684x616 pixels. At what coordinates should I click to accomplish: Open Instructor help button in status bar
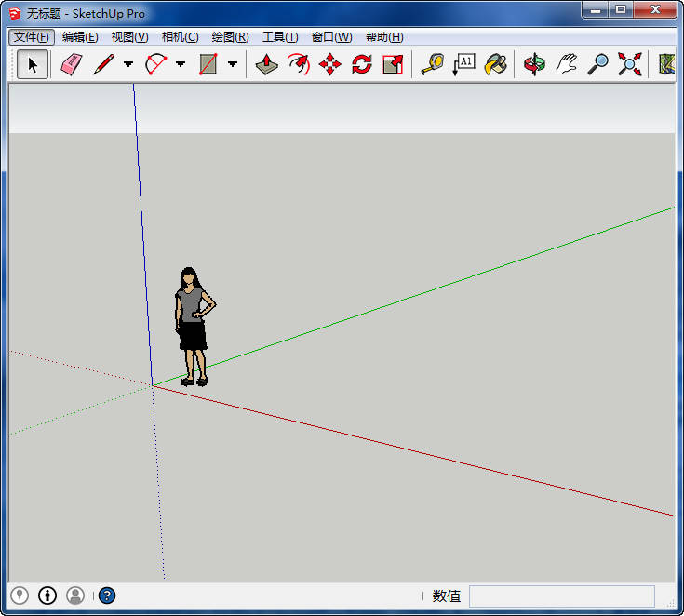pos(107,596)
